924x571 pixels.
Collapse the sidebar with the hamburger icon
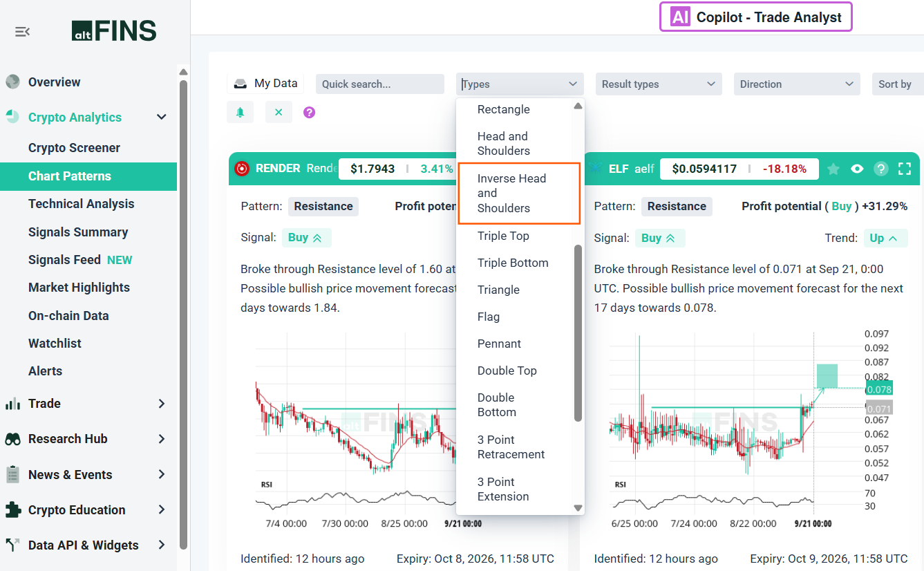click(22, 31)
